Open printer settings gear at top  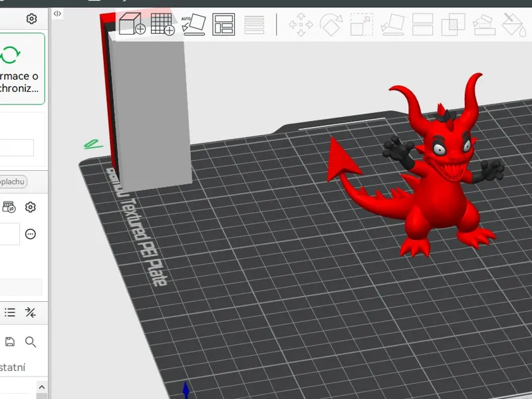click(x=31, y=19)
